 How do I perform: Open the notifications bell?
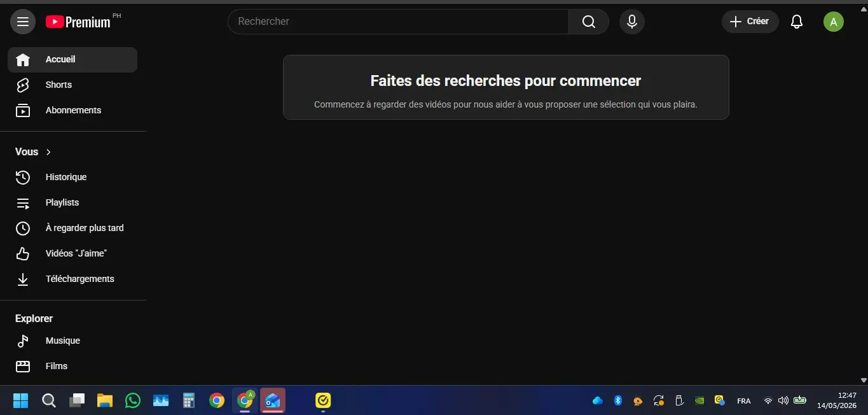coord(797,22)
